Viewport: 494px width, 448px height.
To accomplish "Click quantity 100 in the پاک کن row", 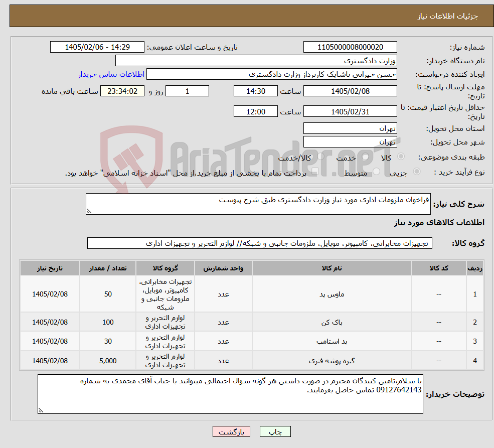I will click(x=108, y=322).
